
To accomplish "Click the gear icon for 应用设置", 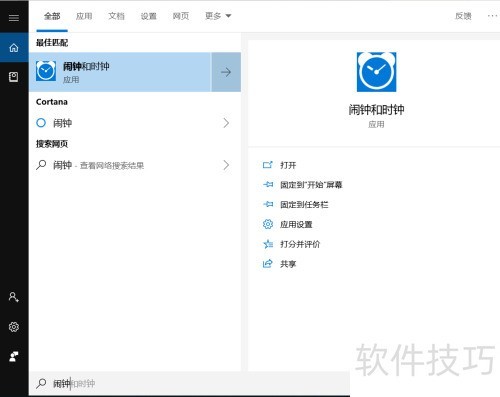I will [268, 224].
